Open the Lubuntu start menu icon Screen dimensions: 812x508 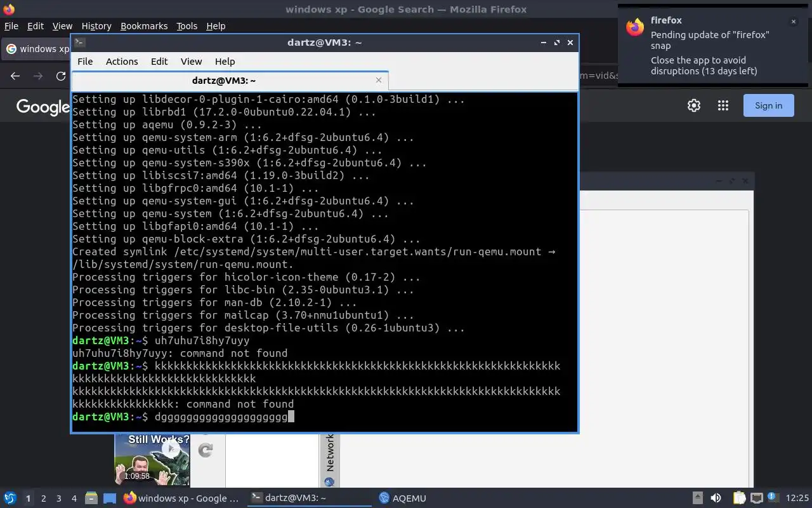click(10, 498)
